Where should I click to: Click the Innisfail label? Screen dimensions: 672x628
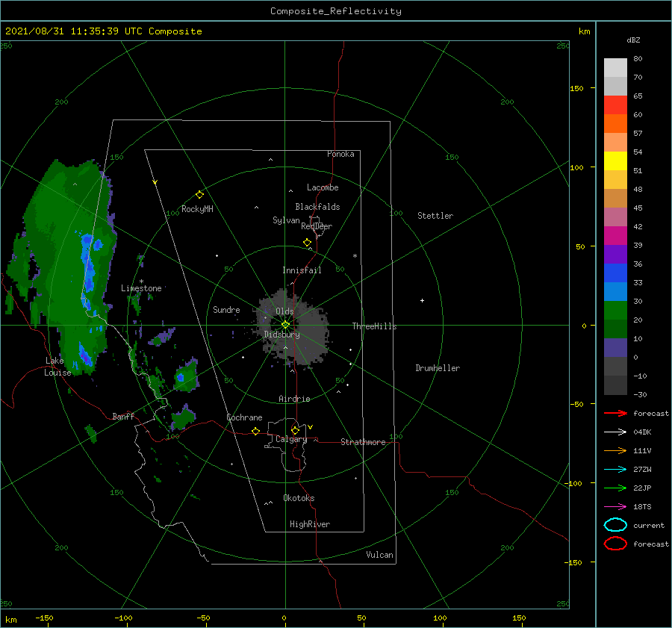point(302,270)
